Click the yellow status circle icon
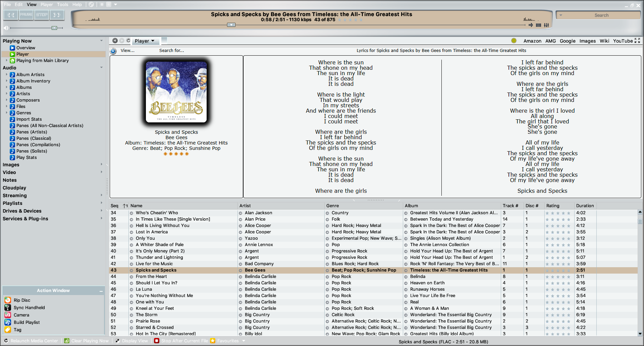Viewport: 644px width, 346px height. pyautogui.click(x=514, y=41)
